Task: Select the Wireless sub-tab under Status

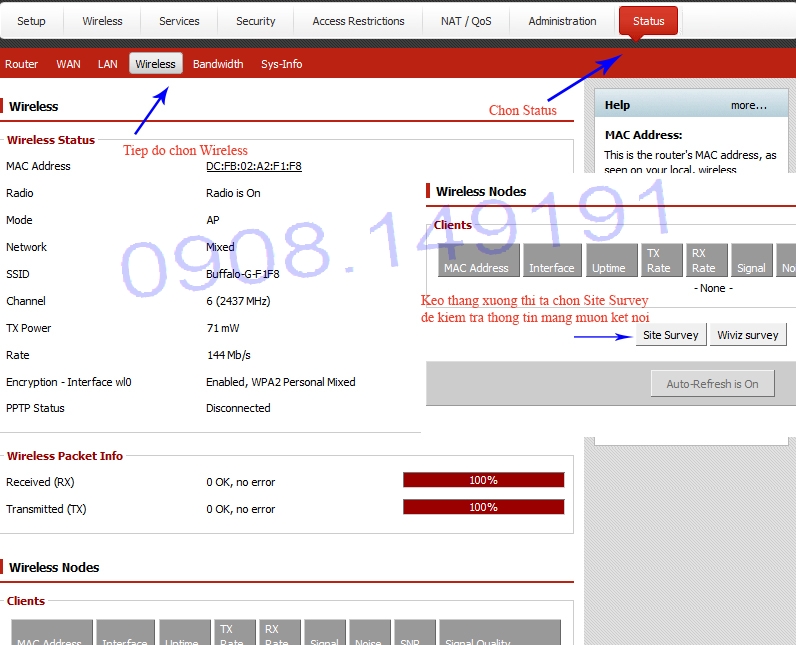Action: point(155,64)
